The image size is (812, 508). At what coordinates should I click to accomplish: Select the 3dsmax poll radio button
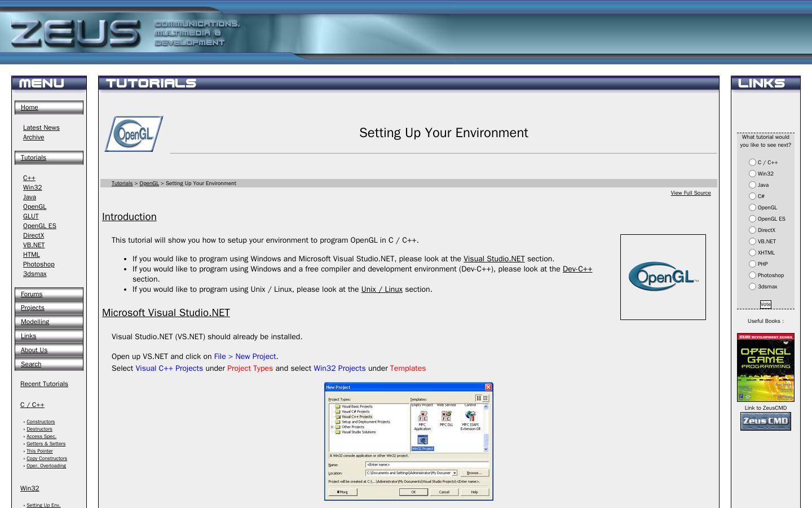tap(752, 287)
